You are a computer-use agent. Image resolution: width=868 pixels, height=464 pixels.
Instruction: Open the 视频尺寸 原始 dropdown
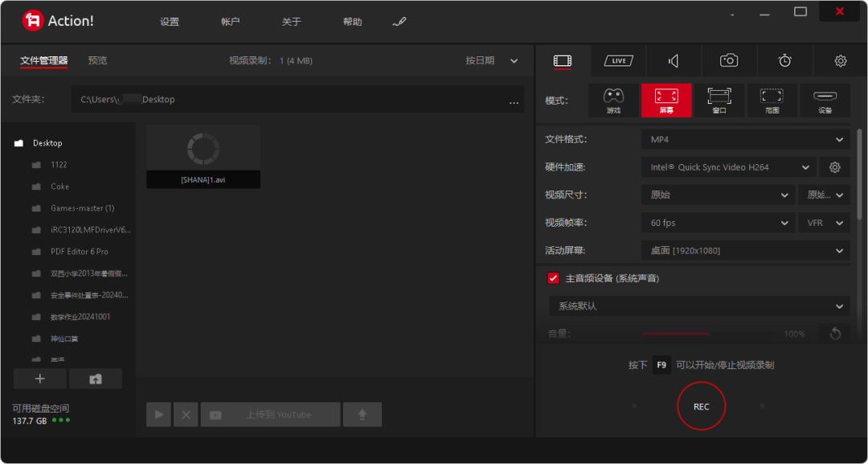point(718,195)
